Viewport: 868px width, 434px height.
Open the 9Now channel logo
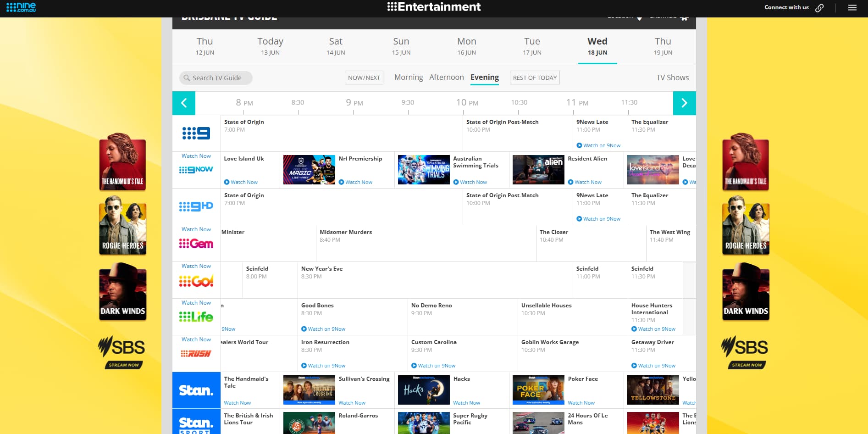tap(196, 170)
